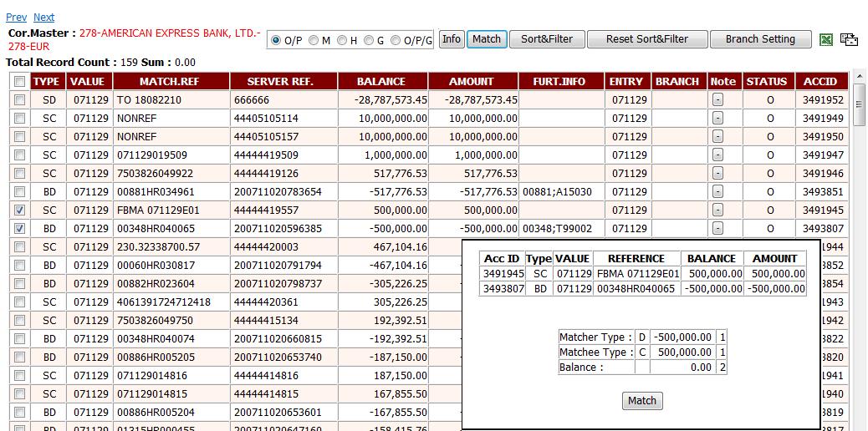Open note button for ACCID 3491947
868x431 pixels.
[x=717, y=155]
